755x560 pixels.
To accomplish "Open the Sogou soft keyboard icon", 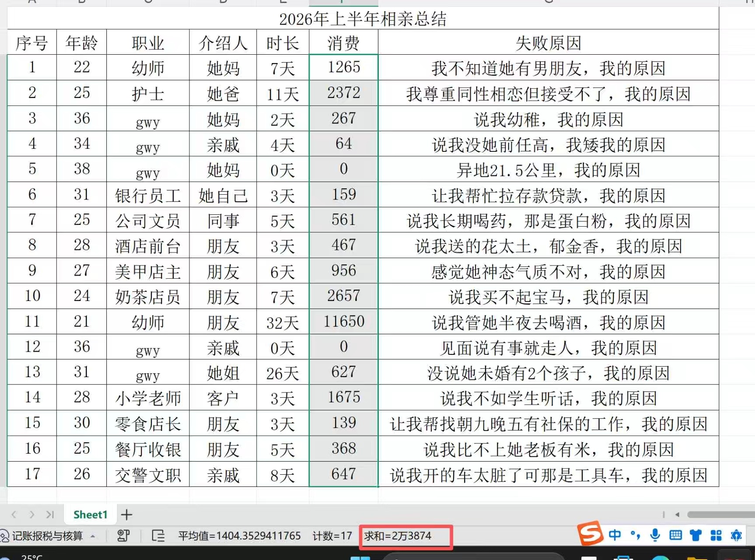I will (675, 535).
